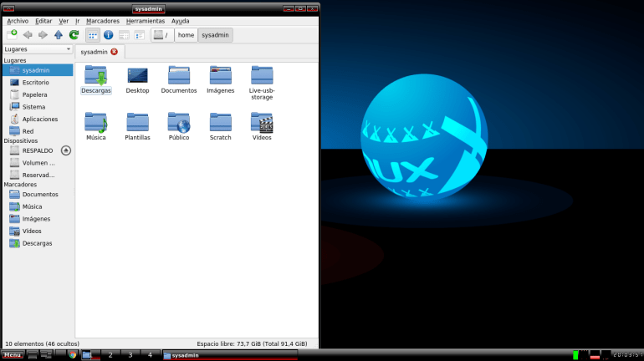This screenshot has width=644, height=361.
Task: Show folder properties via info icon
Action: [x=108, y=35]
